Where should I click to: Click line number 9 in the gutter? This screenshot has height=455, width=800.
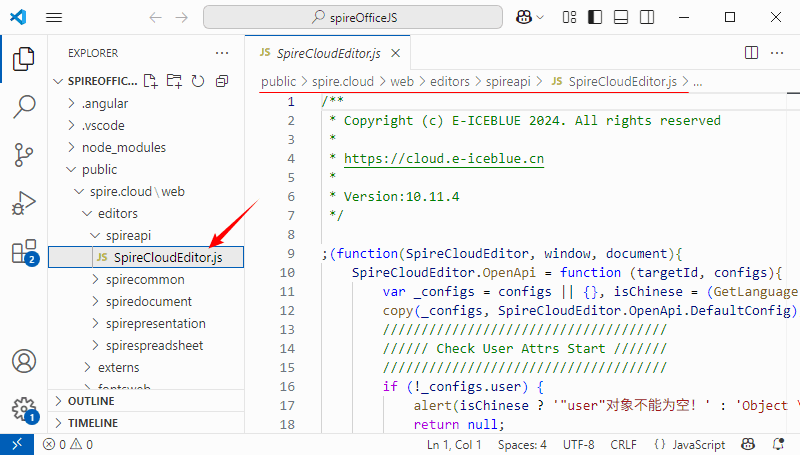click(x=291, y=254)
